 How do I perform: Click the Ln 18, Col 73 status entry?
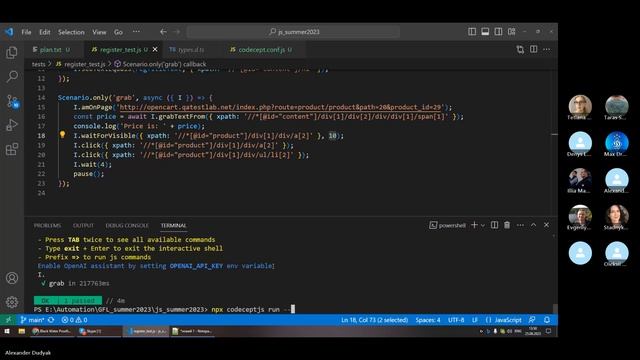tap(375, 320)
